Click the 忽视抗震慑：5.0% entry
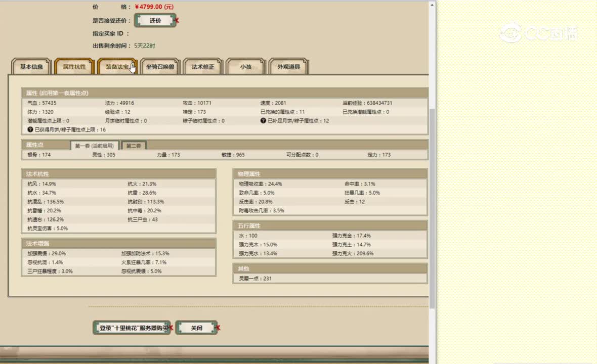This screenshot has height=364, width=597. click(142, 271)
